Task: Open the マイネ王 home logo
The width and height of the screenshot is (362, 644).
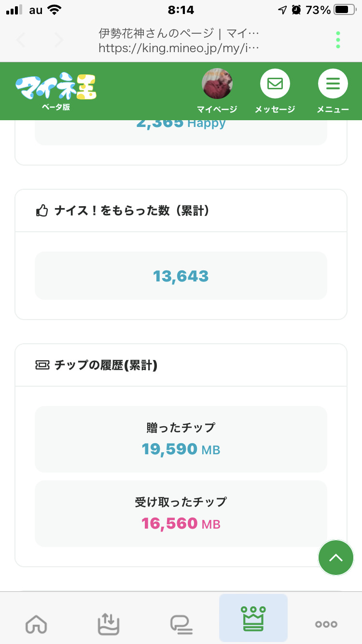Action: point(56,88)
